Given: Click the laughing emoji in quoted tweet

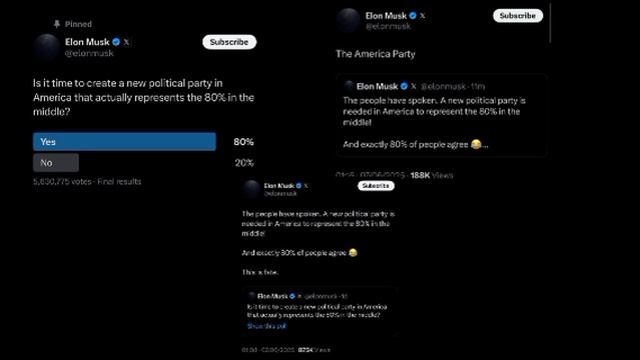Looking at the screenshot, I should (x=476, y=144).
